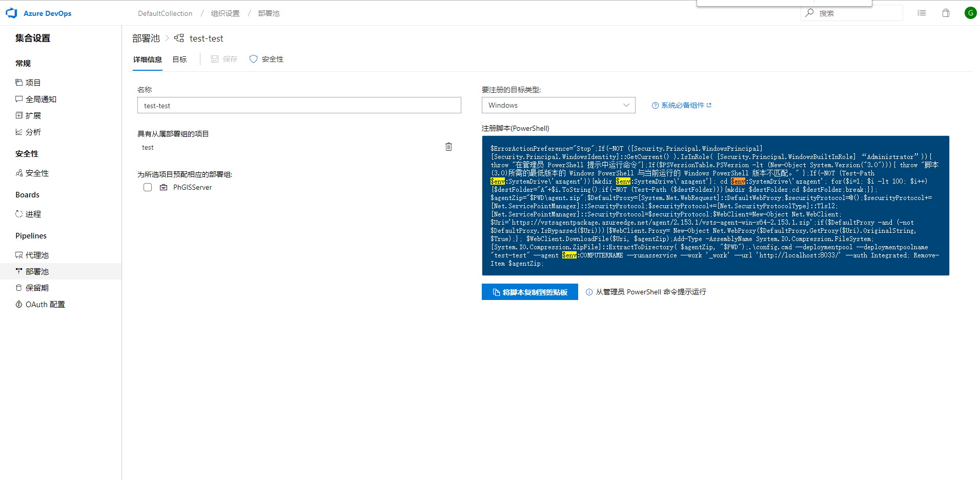
Task: Open the 安全性 shield toolbar item
Action: (267, 59)
